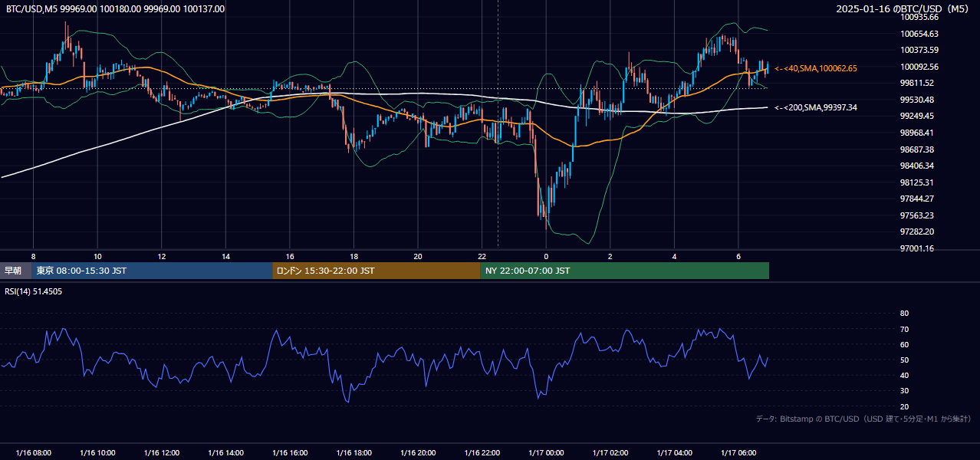The height and width of the screenshot is (460, 980).
Task: Click price axis label 98125.31
Action: (x=917, y=182)
